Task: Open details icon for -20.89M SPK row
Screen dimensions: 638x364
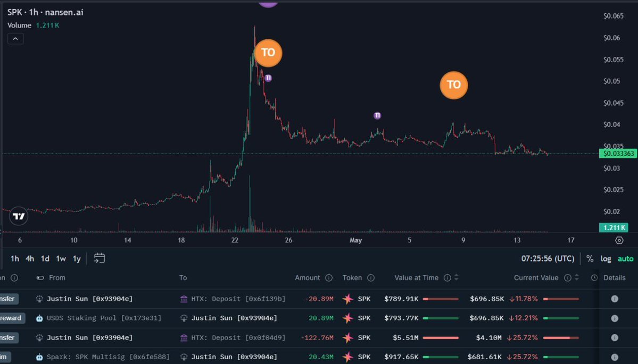Action: point(615,299)
